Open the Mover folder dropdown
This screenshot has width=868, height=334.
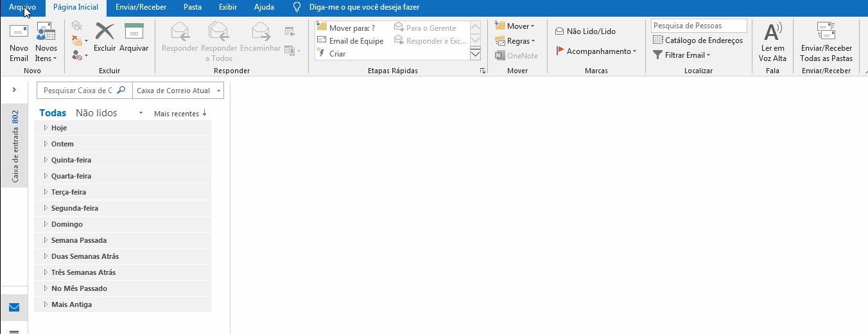tap(515, 26)
